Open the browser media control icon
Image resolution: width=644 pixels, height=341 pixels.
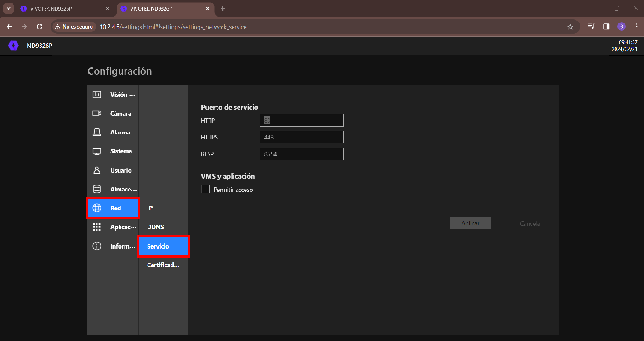tap(591, 27)
